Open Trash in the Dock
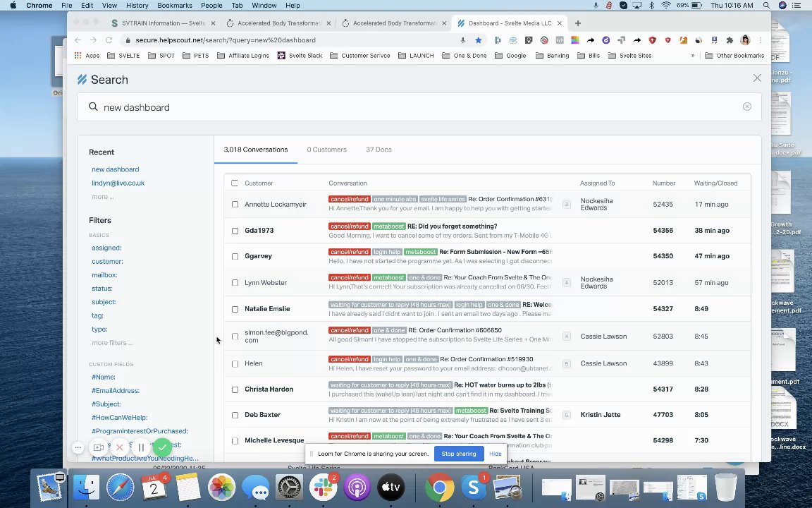The width and height of the screenshot is (812, 508). coord(725,488)
